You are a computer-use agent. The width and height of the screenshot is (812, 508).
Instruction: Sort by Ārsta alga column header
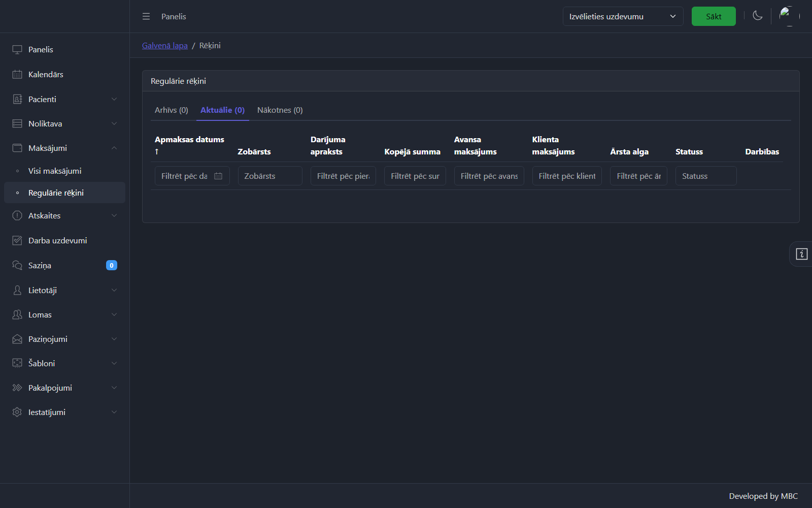[629, 151]
